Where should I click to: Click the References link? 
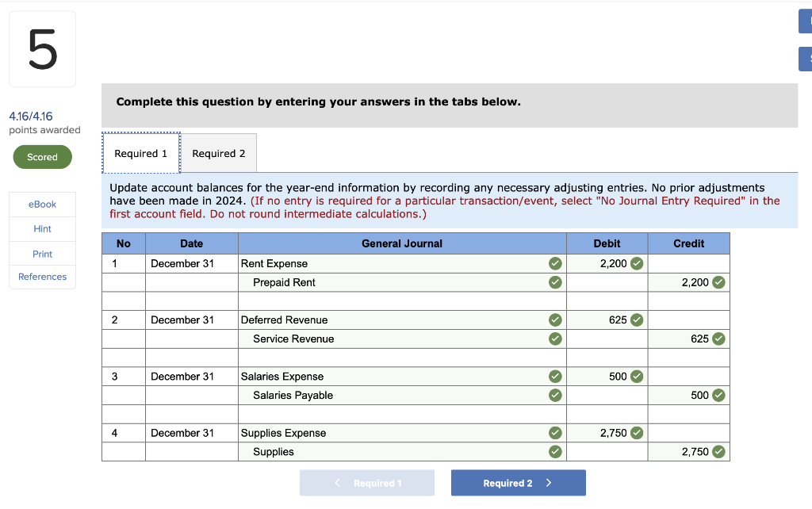tap(42, 276)
